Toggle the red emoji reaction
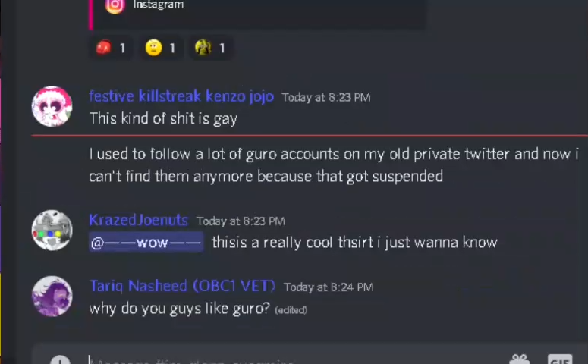The height and width of the screenshot is (364, 588). [110, 48]
